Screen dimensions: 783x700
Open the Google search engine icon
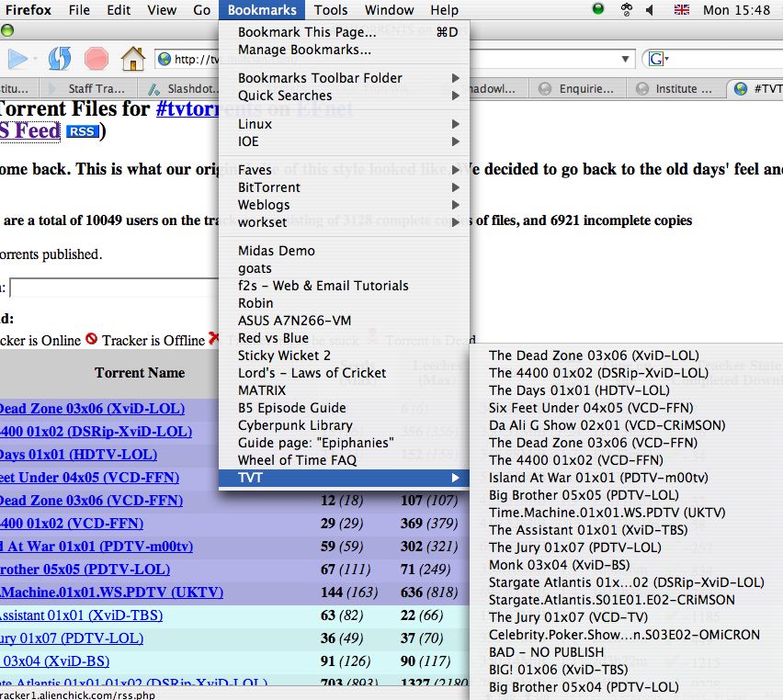click(x=656, y=59)
